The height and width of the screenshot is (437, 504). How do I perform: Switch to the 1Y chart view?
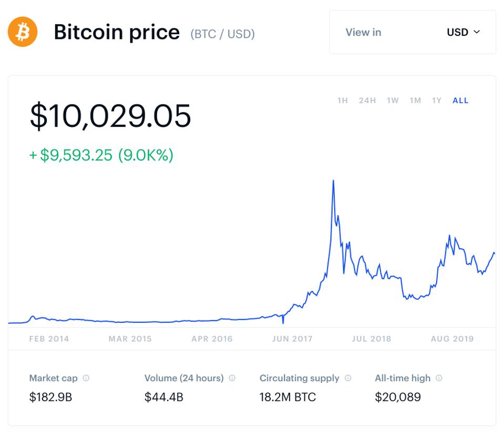pos(437,100)
